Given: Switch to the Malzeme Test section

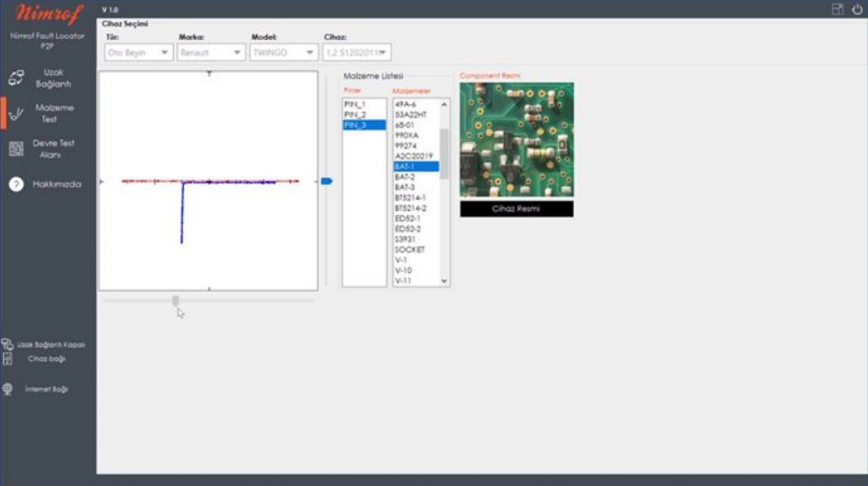Looking at the screenshot, I should coord(54,114).
